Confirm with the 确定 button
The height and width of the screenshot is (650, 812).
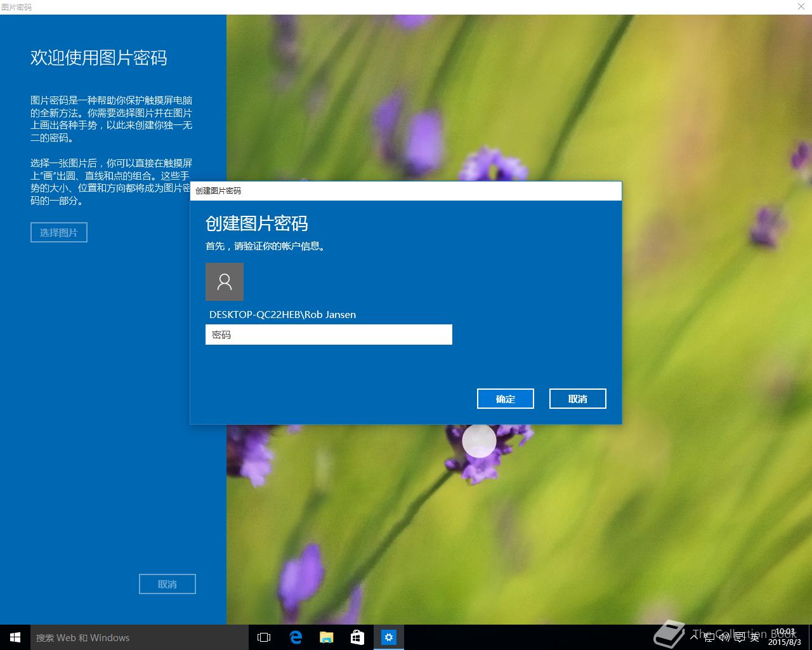(506, 399)
